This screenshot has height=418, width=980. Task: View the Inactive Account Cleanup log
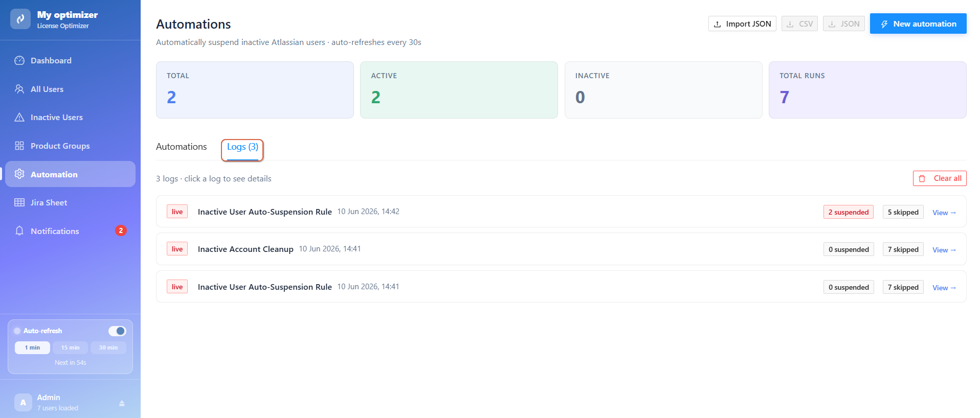point(944,250)
